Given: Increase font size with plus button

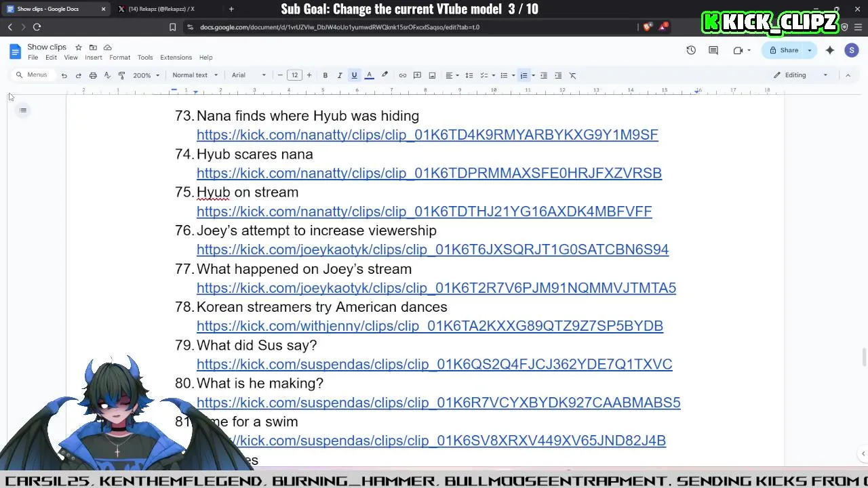Looking at the screenshot, I should [309, 75].
